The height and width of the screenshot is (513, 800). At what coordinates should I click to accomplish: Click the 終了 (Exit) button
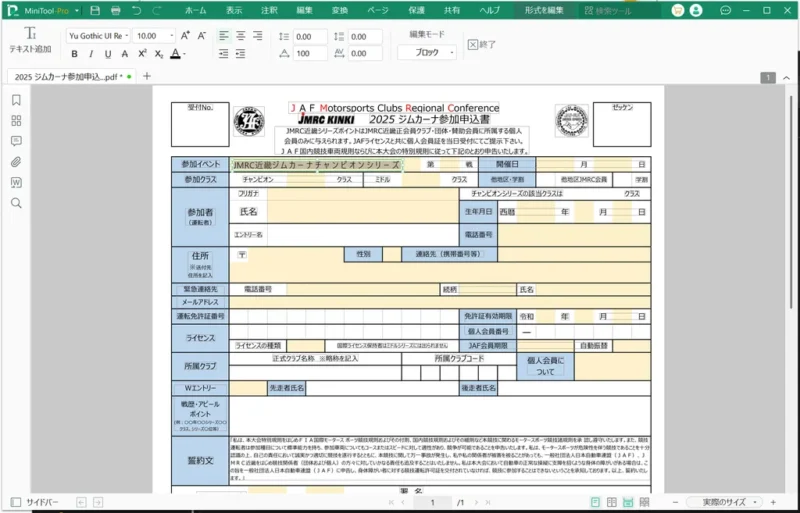(482, 44)
